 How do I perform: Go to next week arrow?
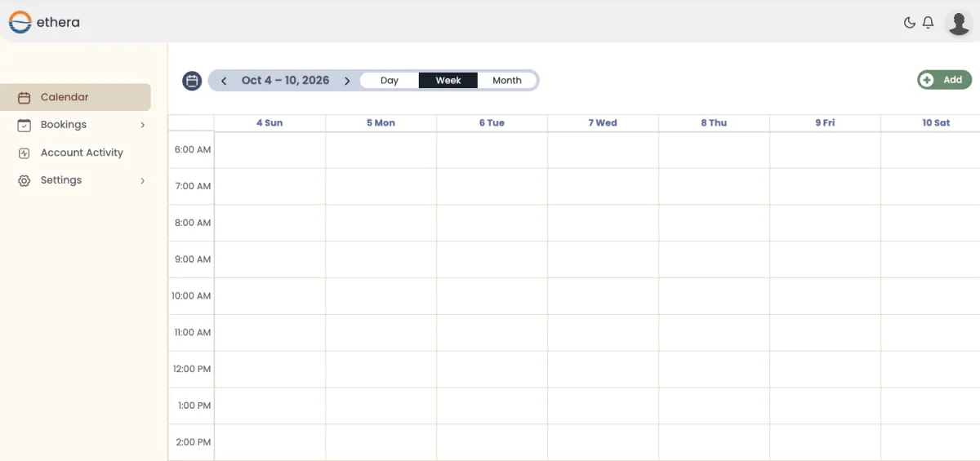[347, 81]
